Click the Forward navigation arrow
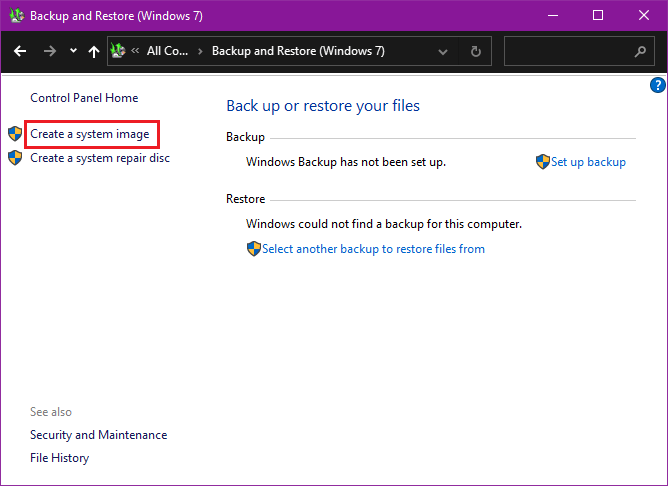Image resolution: width=668 pixels, height=486 pixels. pos(48,51)
